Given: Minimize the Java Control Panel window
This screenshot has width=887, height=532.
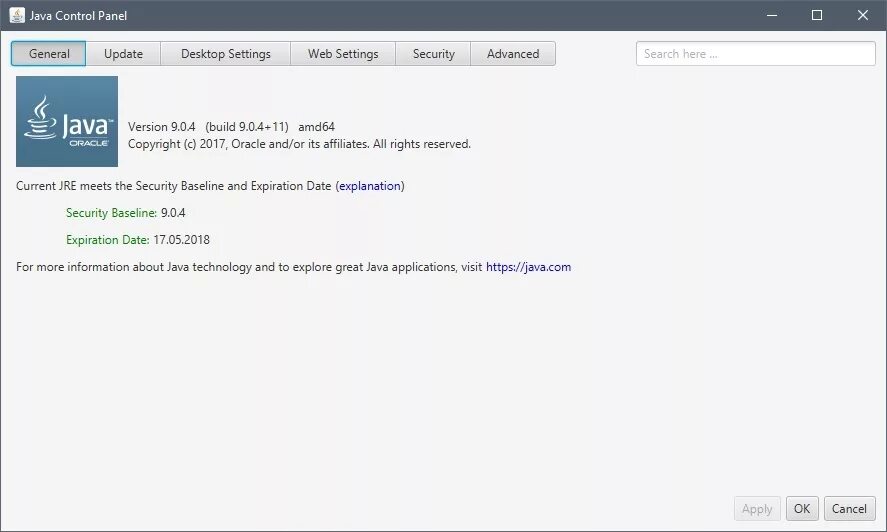Looking at the screenshot, I should (x=772, y=15).
